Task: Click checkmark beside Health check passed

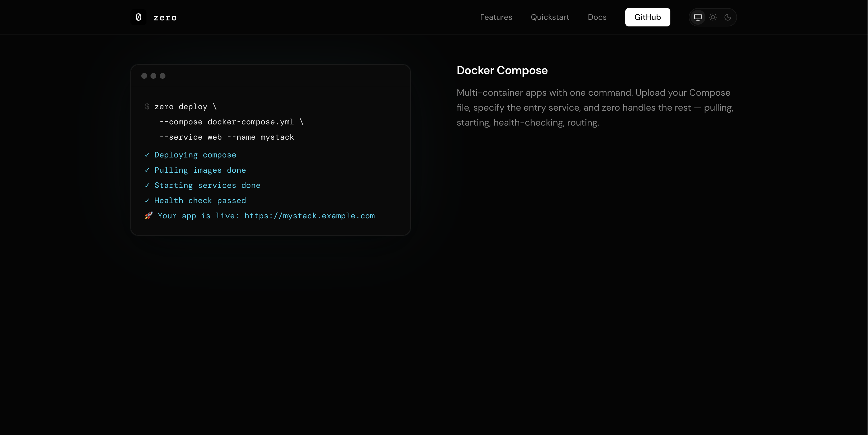Action: click(147, 201)
